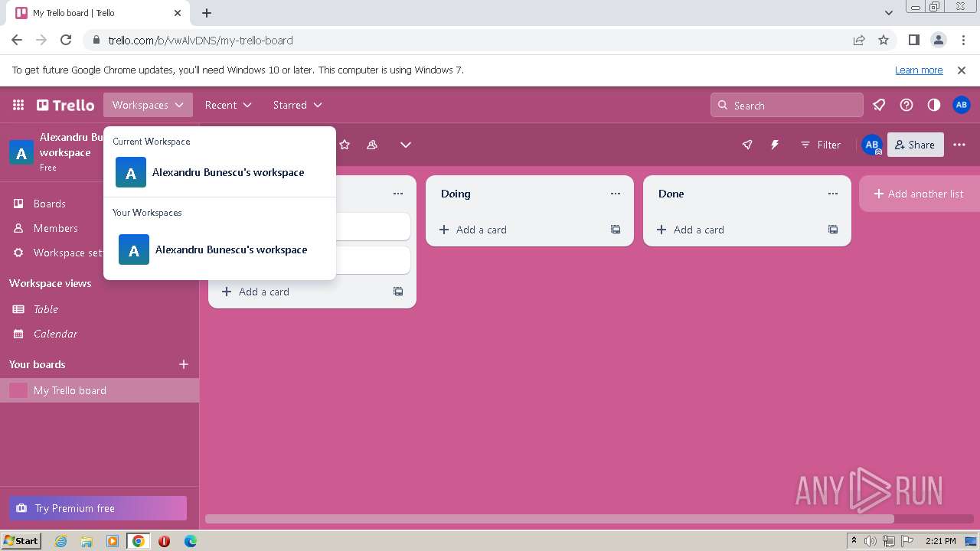Share the board with Share button
Image resolution: width=980 pixels, height=551 pixels.
click(915, 145)
